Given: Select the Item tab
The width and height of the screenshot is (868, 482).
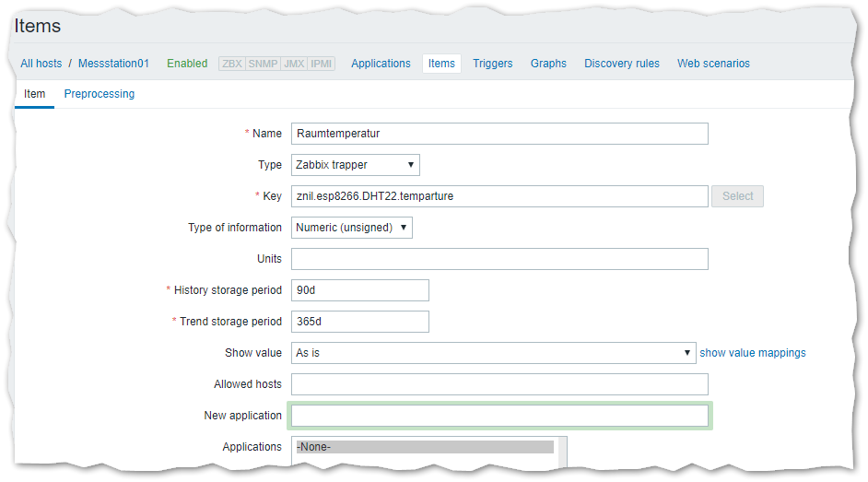Looking at the screenshot, I should point(34,94).
